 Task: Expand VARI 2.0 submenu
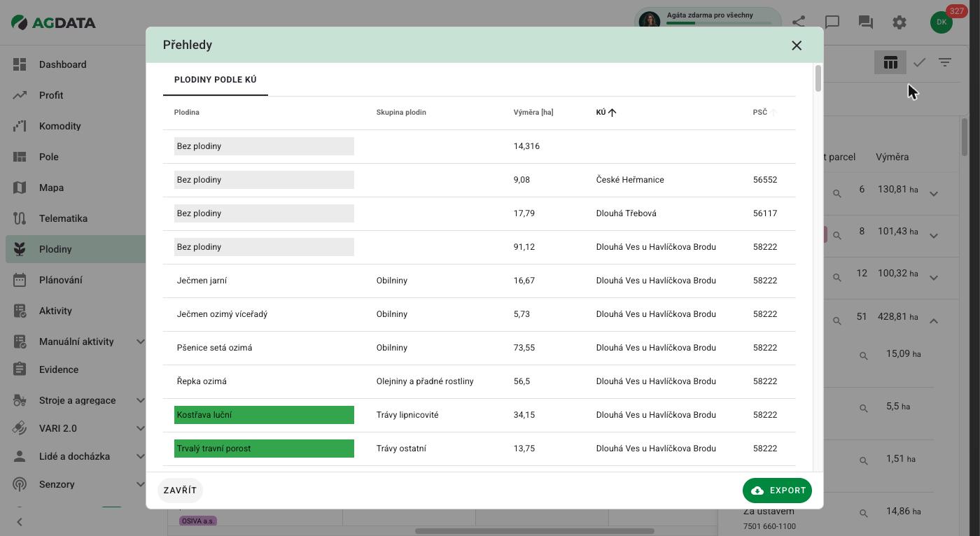coord(141,428)
